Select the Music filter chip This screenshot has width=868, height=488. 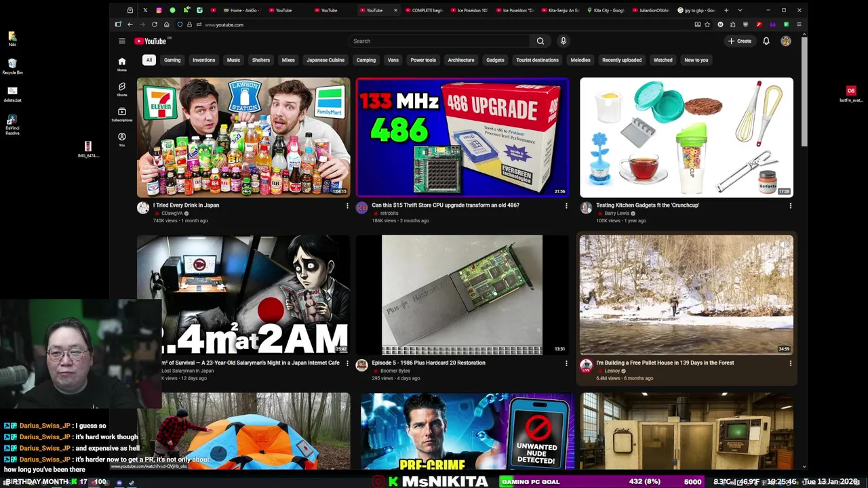[x=233, y=60]
